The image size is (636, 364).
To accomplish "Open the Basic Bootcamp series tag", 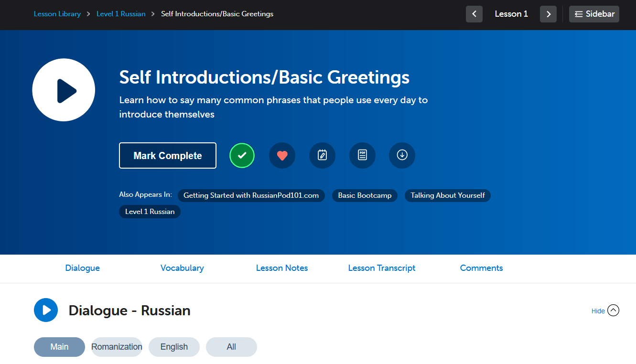I will pyautogui.click(x=365, y=195).
